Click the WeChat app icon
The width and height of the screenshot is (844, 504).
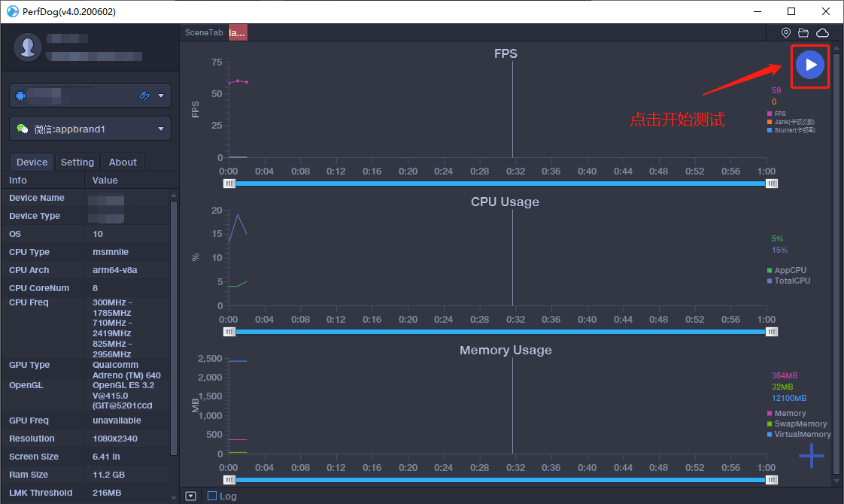pyautogui.click(x=22, y=129)
